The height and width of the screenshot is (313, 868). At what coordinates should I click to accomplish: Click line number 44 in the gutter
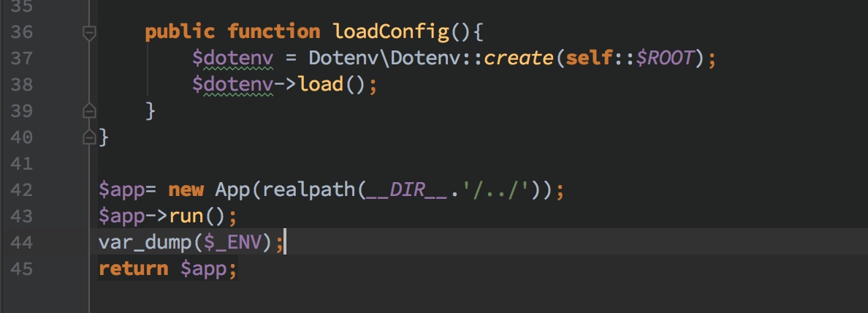pos(22,243)
